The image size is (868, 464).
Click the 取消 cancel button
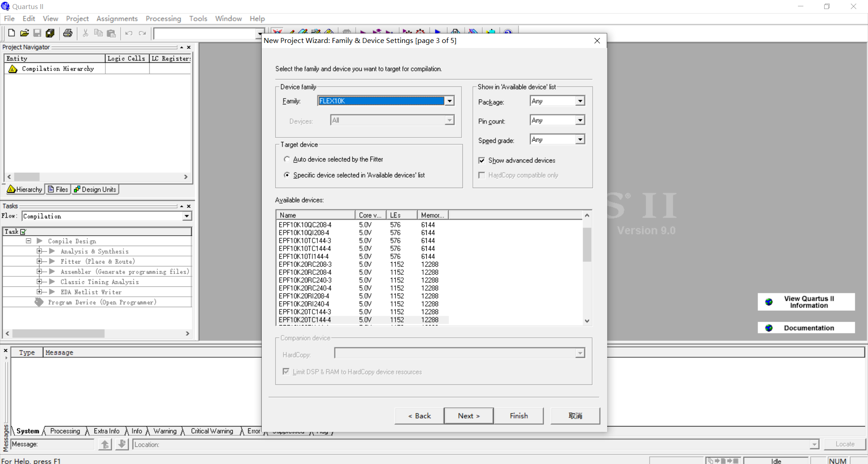(x=576, y=416)
